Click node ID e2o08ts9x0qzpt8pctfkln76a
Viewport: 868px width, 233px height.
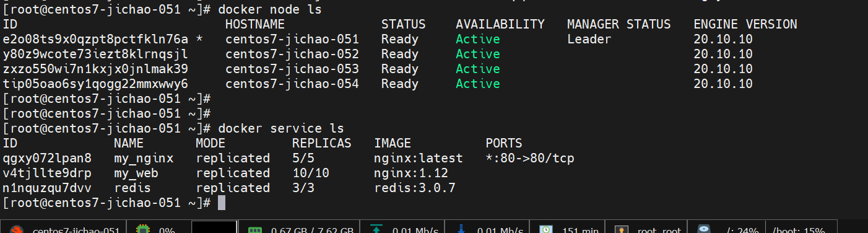[x=95, y=40]
